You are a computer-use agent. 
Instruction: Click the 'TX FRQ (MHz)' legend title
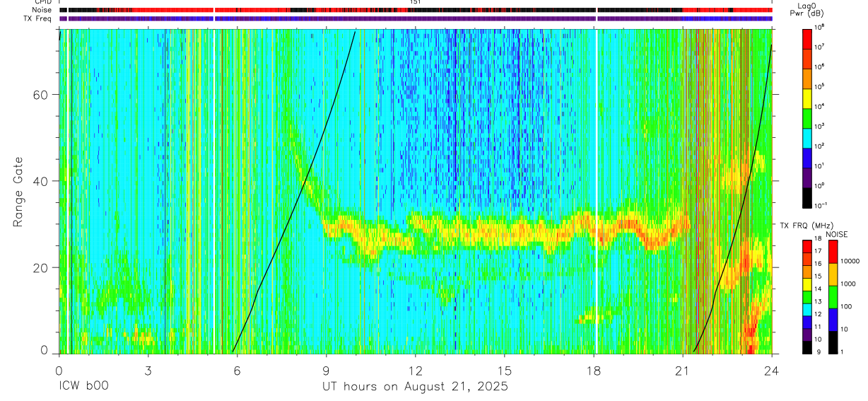[807, 225]
